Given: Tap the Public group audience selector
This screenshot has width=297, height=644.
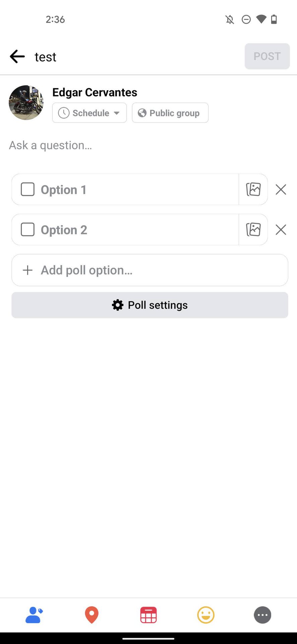Looking at the screenshot, I should point(170,113).
